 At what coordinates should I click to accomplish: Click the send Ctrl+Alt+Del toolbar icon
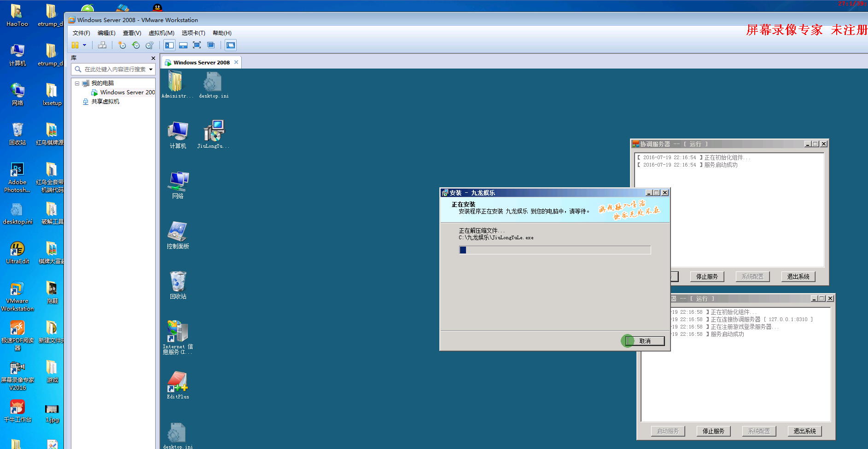[x=102, y=45]
